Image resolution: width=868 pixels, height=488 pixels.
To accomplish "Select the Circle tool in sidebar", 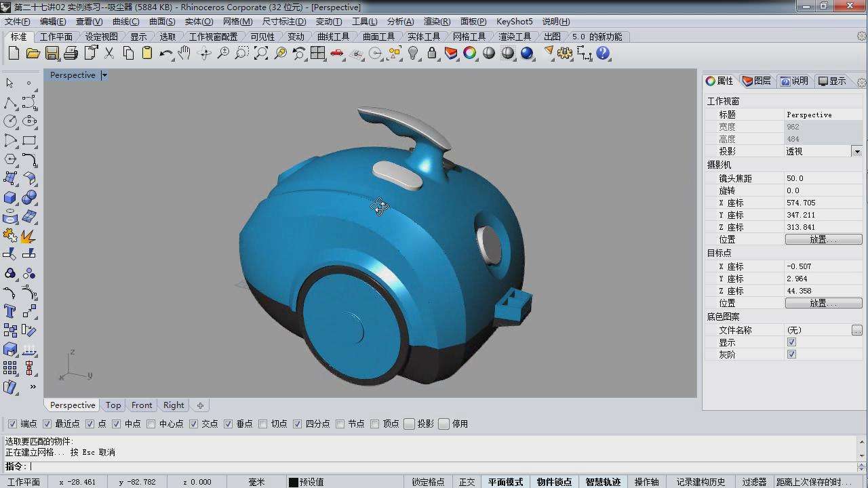I will 10,121.
